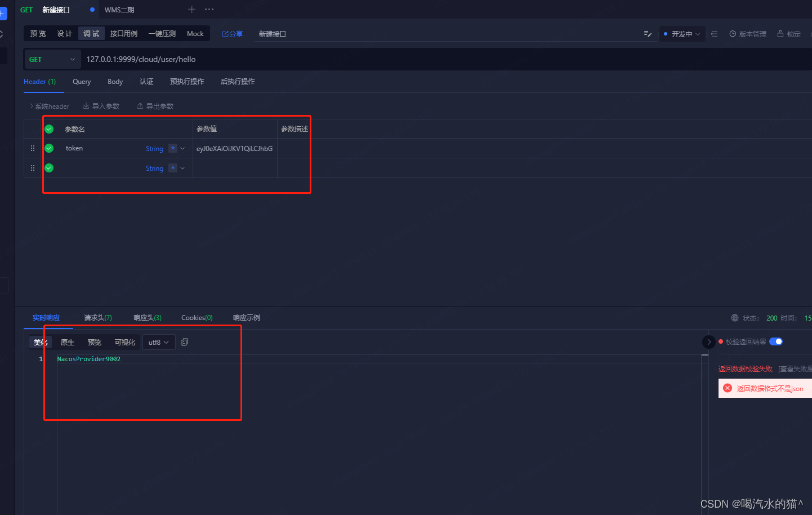
Task: Open 版本管理 version management
Action: pyautogui.click(x=748, y=34)
